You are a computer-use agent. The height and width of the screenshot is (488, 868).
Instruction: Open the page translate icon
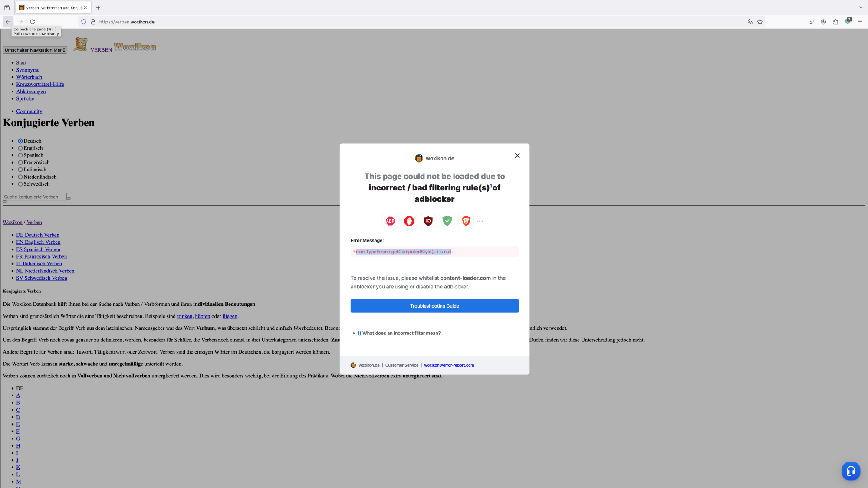[750, 22]
